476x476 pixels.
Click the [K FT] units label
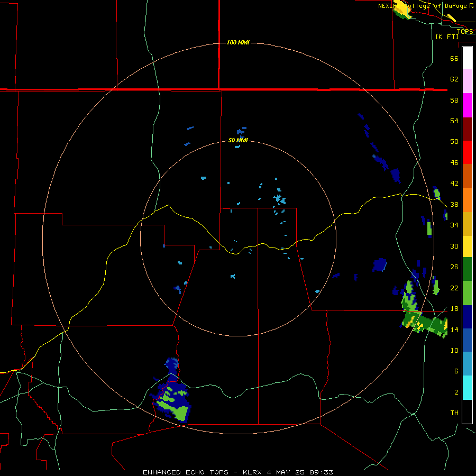[x=447, y=36]
